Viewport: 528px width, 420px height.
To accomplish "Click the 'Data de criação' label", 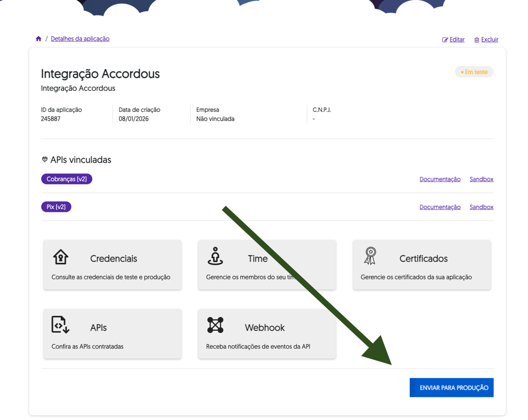I will (x=139, y=110).
